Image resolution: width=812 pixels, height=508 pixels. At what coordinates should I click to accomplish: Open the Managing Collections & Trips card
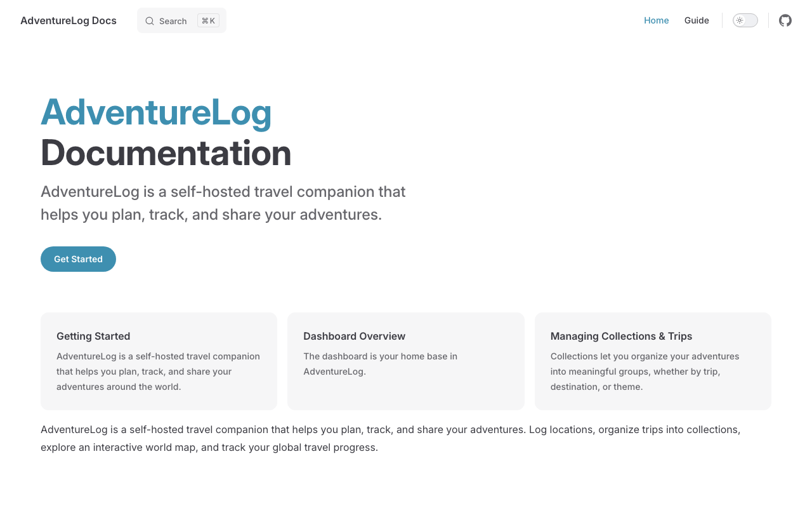(x=653, y=361)
